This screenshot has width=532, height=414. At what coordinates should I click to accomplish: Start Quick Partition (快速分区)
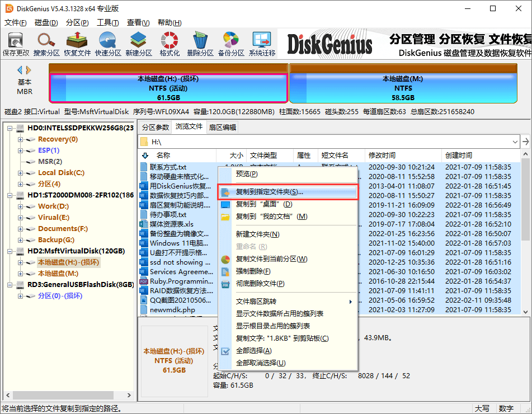108,44
